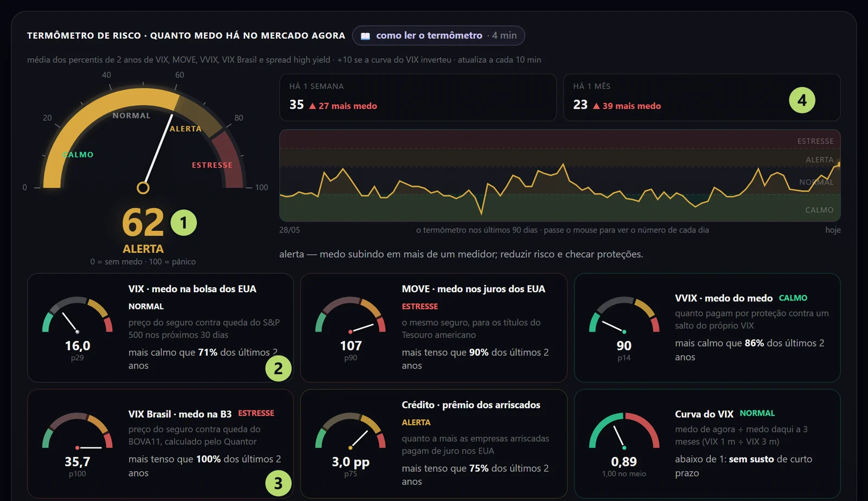Click the "0 = sem medo · 100 = pânico" caption
The image size is (868, 501).
pos(143,262)
